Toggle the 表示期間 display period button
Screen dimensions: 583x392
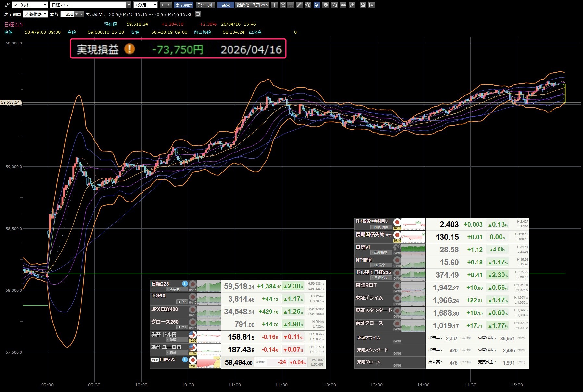pos(183,5)
